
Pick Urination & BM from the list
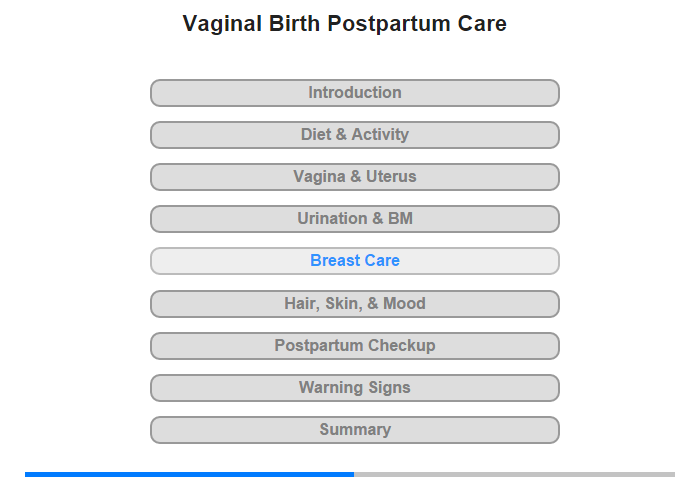354,219
